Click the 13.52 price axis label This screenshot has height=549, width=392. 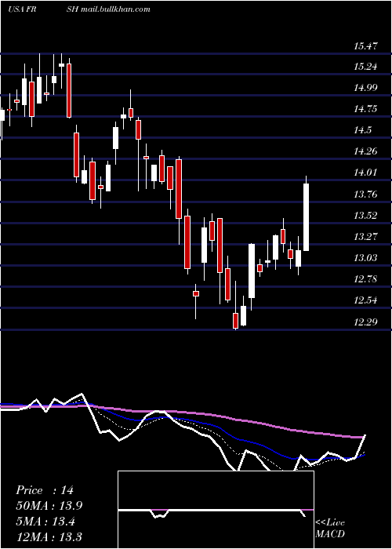(365, 216)
